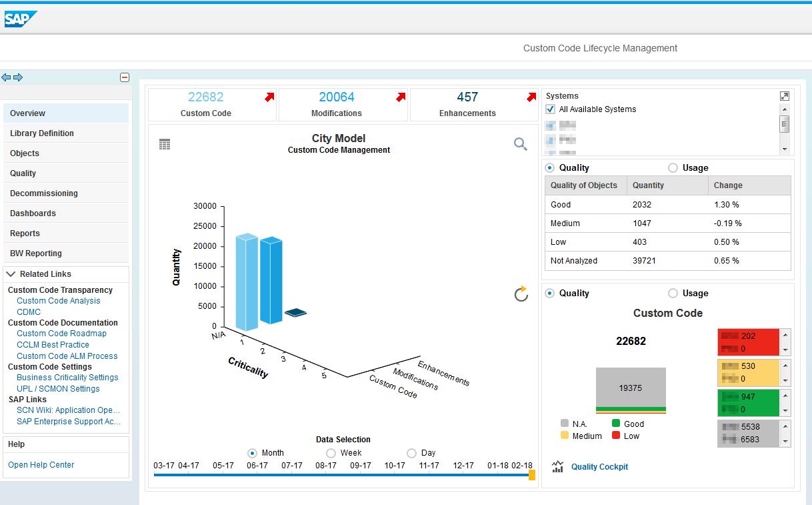This screenshot has width=812, height=505.
Task: Follow the CDMC link
Action: 29,312
